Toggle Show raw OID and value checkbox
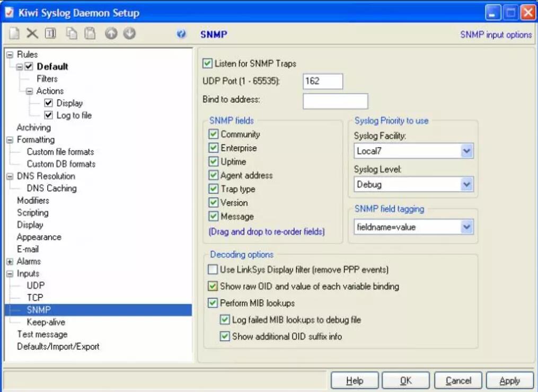Screen dimensions: 538x392 [213, 286]
